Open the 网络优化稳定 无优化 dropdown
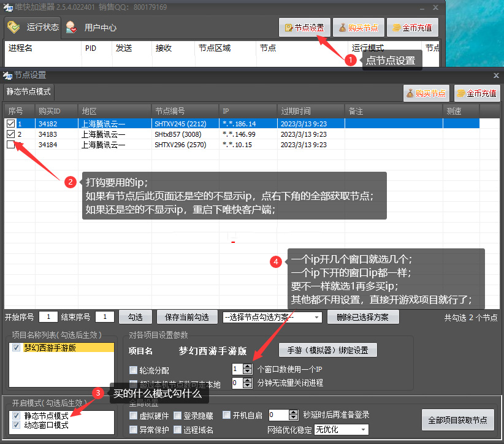504x444 pixels. [342, 429]
